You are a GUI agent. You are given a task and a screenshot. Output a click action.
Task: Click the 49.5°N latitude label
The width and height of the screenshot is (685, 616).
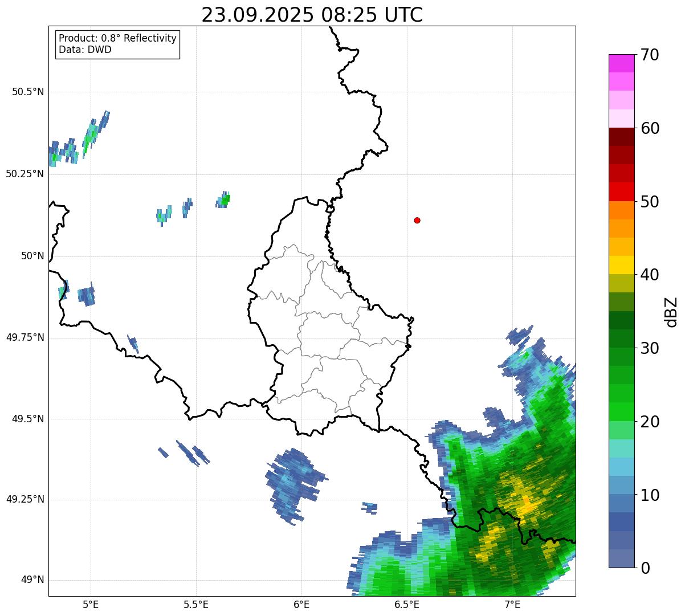tap(28, 419)
